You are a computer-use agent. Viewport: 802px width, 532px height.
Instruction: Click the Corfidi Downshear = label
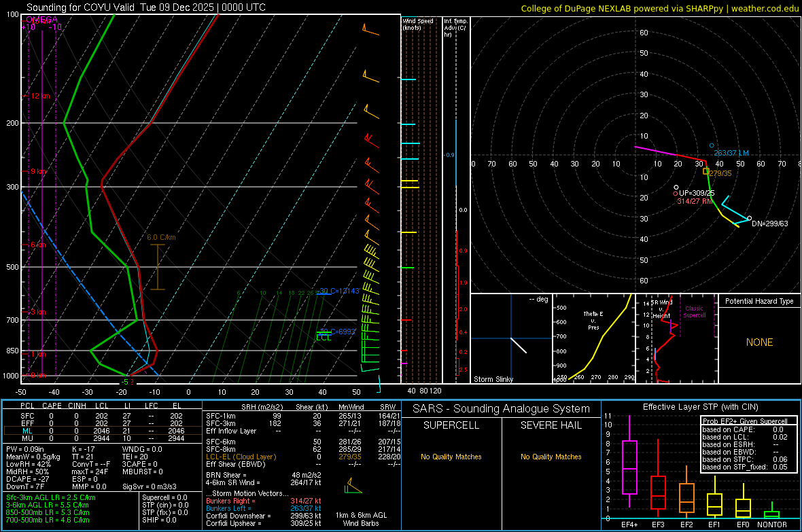tap(239, 516)
